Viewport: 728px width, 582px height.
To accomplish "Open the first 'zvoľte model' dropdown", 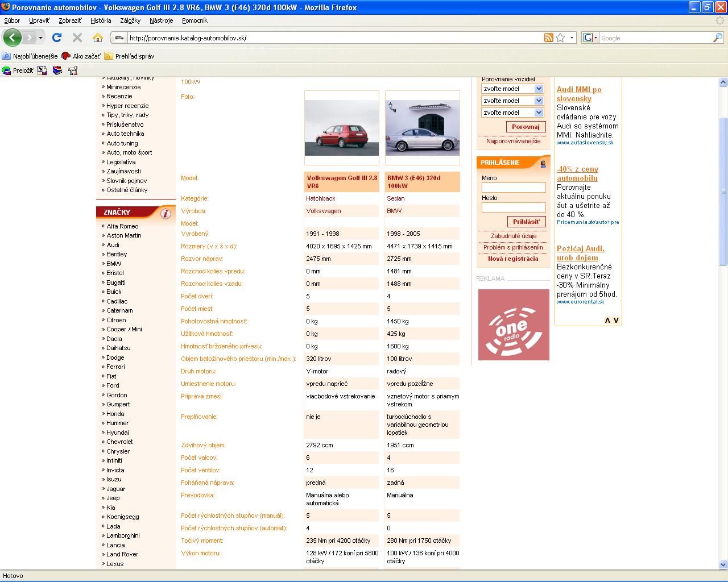I will [513, 89].
